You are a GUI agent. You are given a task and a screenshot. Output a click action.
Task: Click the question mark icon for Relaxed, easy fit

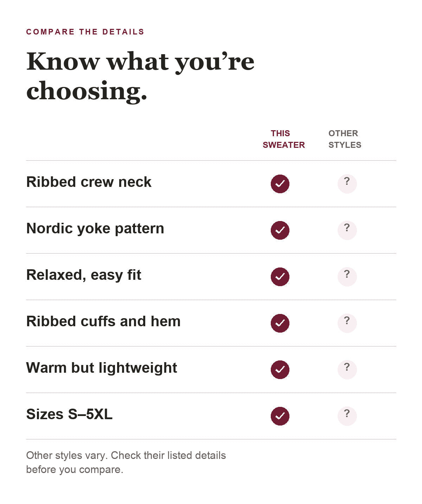347,277
